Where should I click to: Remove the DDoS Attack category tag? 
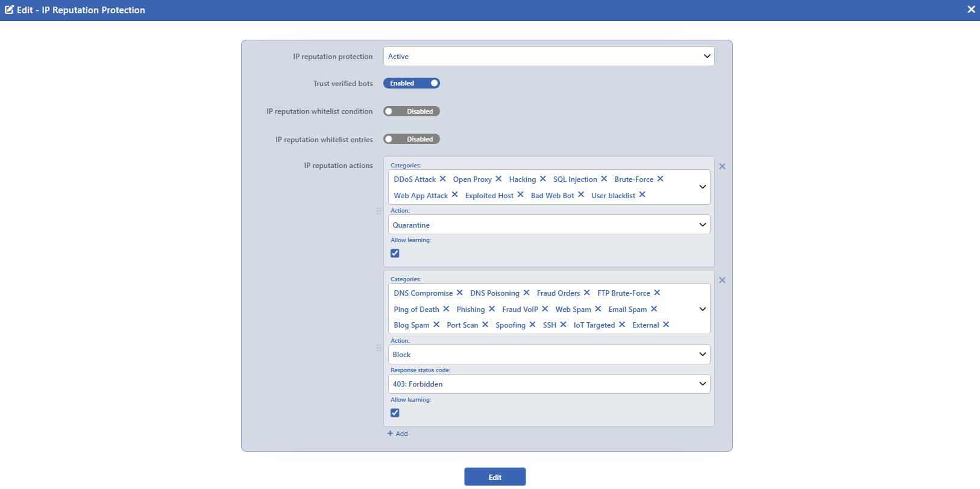pyautogui.click(x=442, y=179)
